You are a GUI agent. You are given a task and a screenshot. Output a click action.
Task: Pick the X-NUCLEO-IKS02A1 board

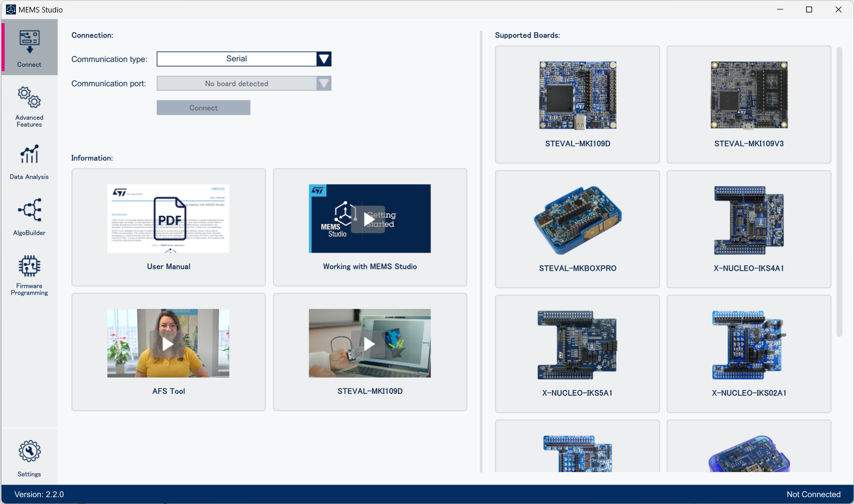coord(749,353)
